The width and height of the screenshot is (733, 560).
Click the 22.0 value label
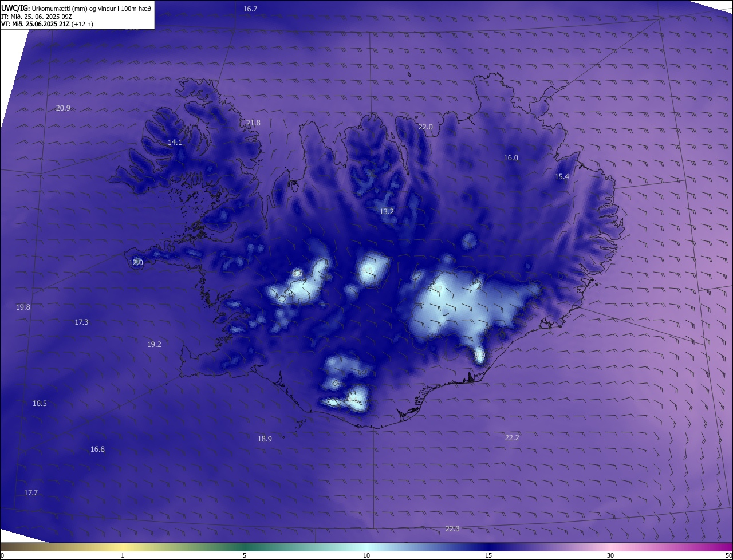[x=425, y=127]
